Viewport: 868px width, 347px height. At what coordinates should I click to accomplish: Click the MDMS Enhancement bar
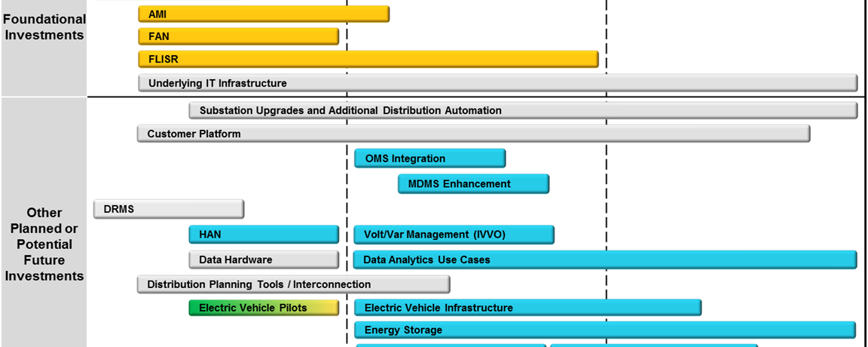[473, 183]
